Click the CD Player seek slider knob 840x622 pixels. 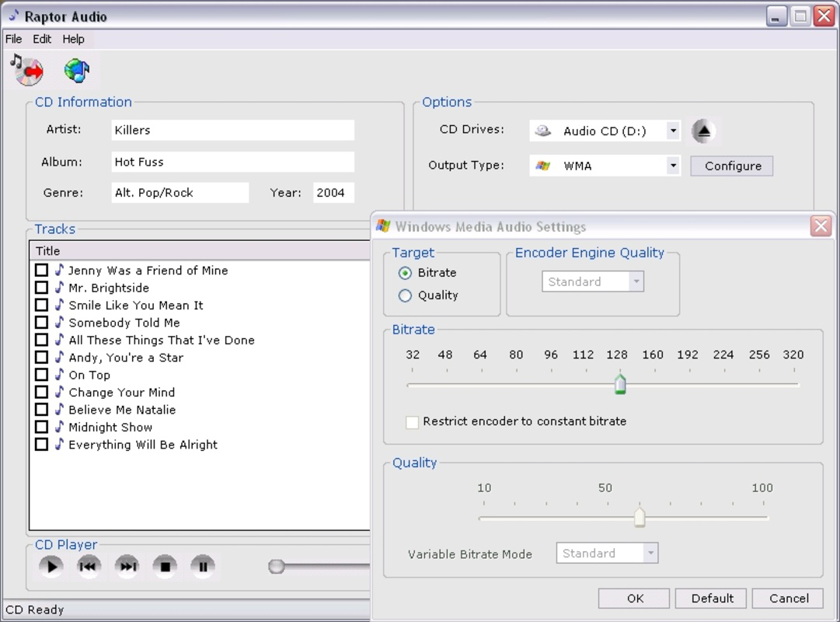276,566
